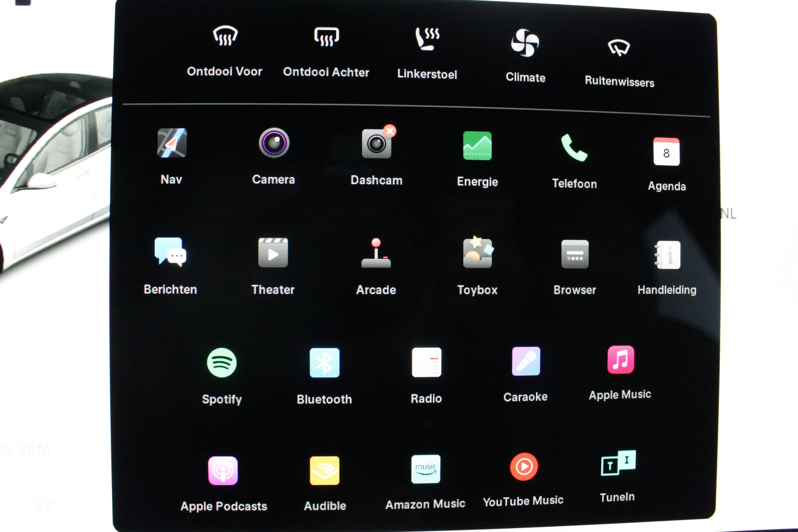
Task: Toggle Linkerstoel seat heating
Action: point(427,39)
